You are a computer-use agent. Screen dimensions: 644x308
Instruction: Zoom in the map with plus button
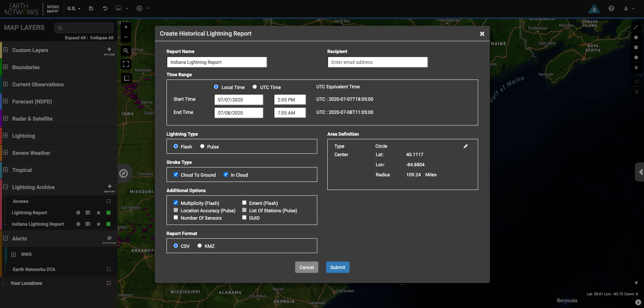[x=126, y=27]
